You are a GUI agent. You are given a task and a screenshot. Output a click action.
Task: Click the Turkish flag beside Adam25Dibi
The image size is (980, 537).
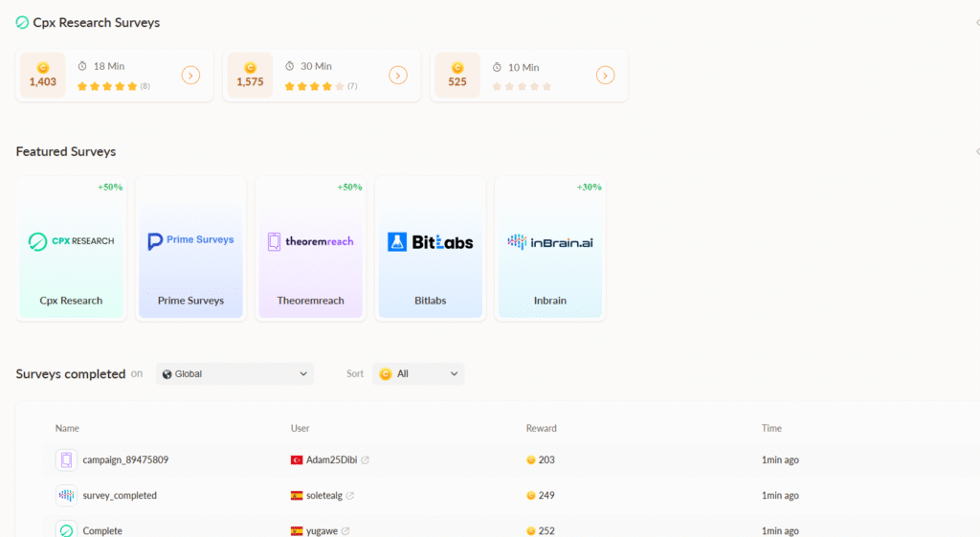tap(297, 460)
